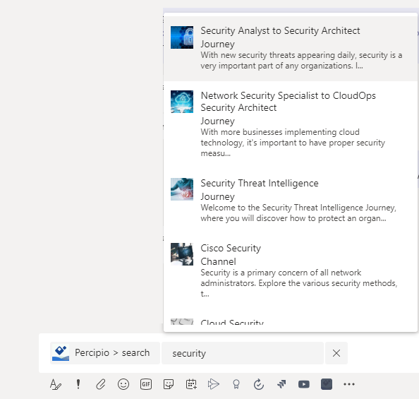Click 'Welcome to the Security Threat Intelligence Journey' text

point(298,213)
